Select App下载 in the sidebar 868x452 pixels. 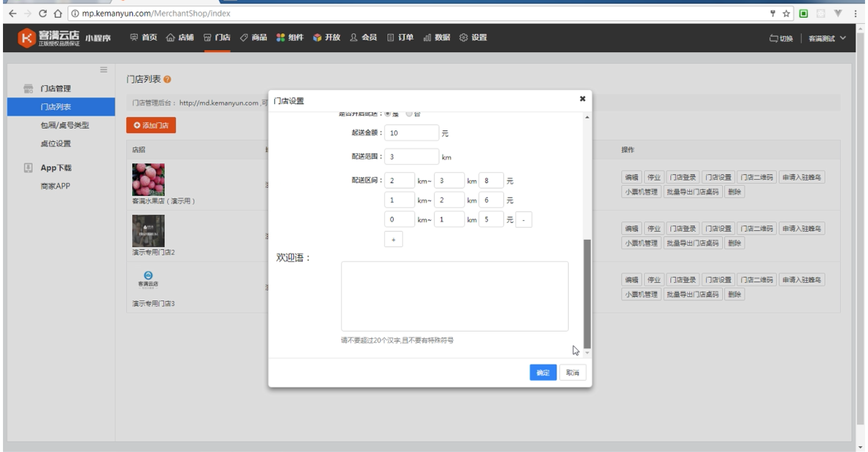tap(56, 168)
